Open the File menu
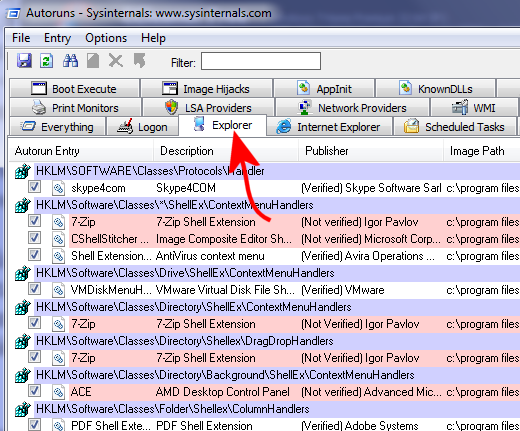Viewport: 520px width, 431px height. (21, 38)
